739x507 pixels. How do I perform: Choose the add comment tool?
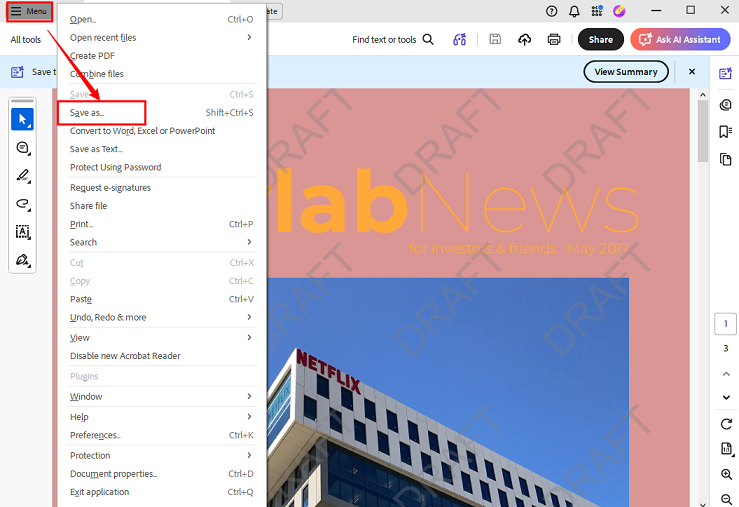pos(22,147)
